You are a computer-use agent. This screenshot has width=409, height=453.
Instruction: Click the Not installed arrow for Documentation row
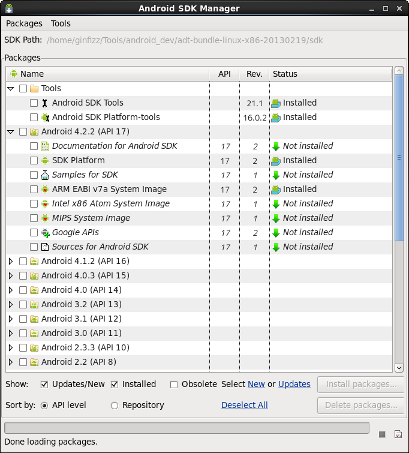click(276, 146)
